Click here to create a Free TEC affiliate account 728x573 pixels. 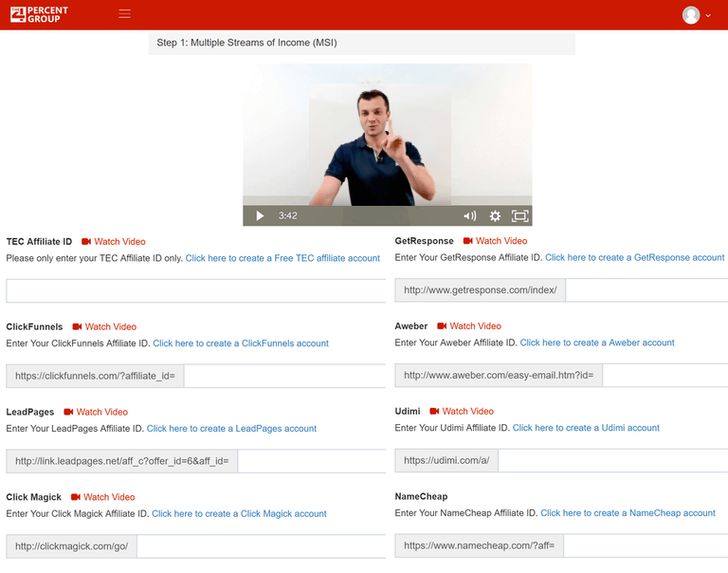(282, 258)
